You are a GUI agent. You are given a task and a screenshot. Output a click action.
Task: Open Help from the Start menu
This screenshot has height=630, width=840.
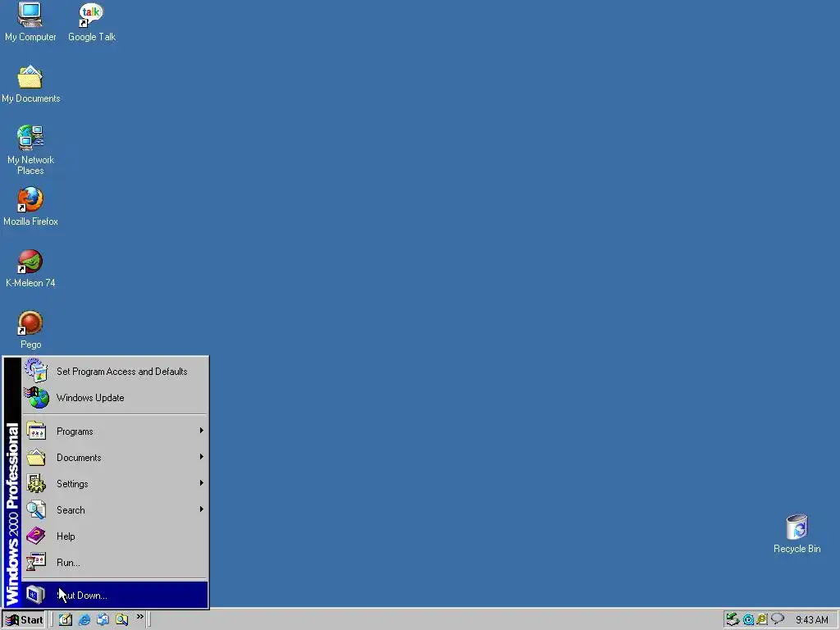point(115,536)
